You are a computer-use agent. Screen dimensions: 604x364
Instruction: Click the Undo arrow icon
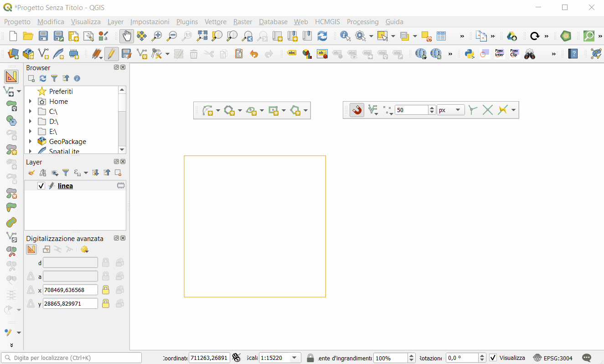click(254, 54)
